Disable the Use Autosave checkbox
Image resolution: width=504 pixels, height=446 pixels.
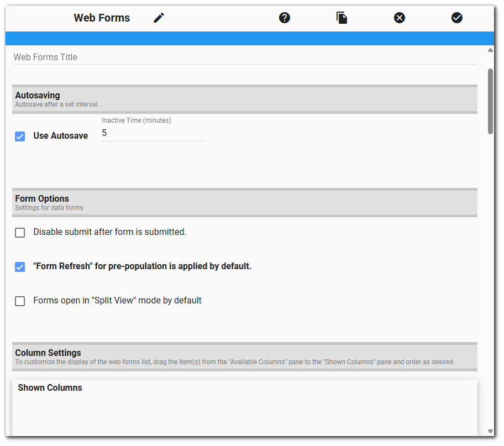click(20, 136)
